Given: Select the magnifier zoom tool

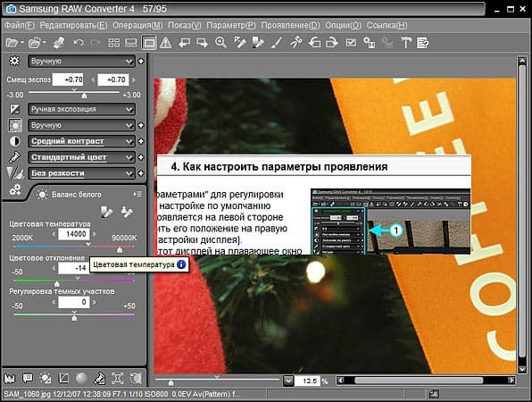Looking at the screenshot, I should (220, 43).
